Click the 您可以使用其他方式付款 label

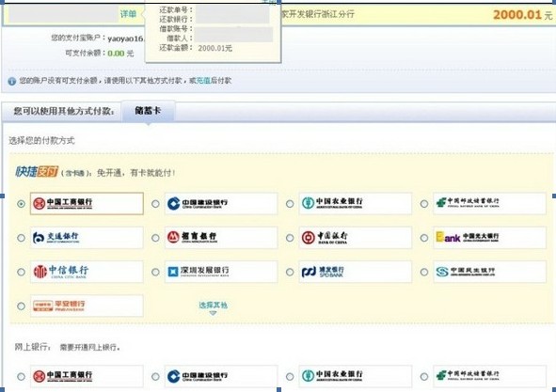click(x=64, y=111)
